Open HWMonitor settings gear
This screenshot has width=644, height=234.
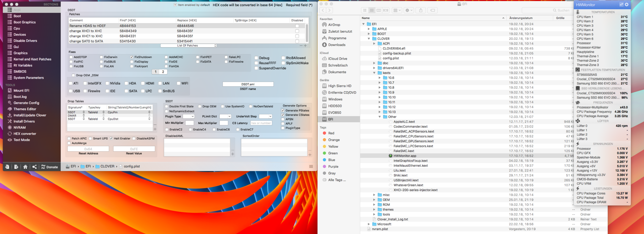pyautogui.click(x=627, y=5)
